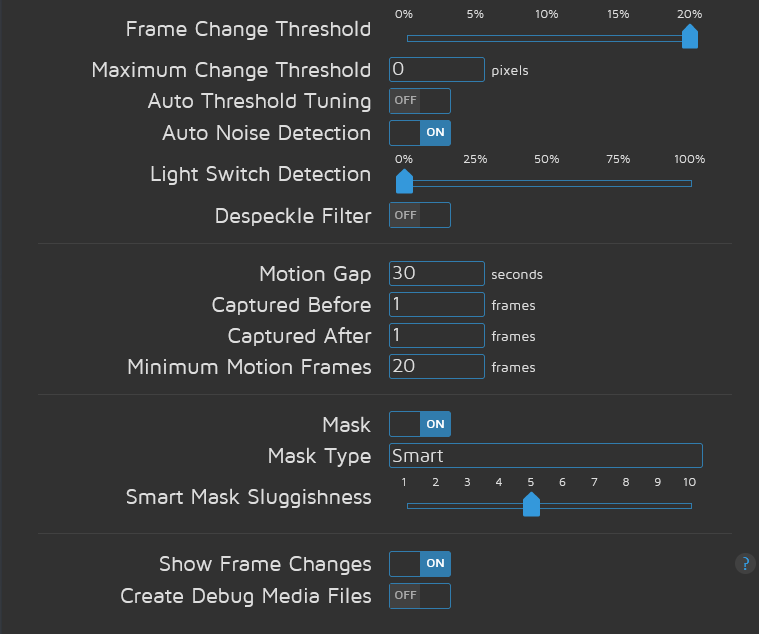Enable the Despeckle Filter toggle
This screenshot has width=759, height=634.
pos(420,215)
